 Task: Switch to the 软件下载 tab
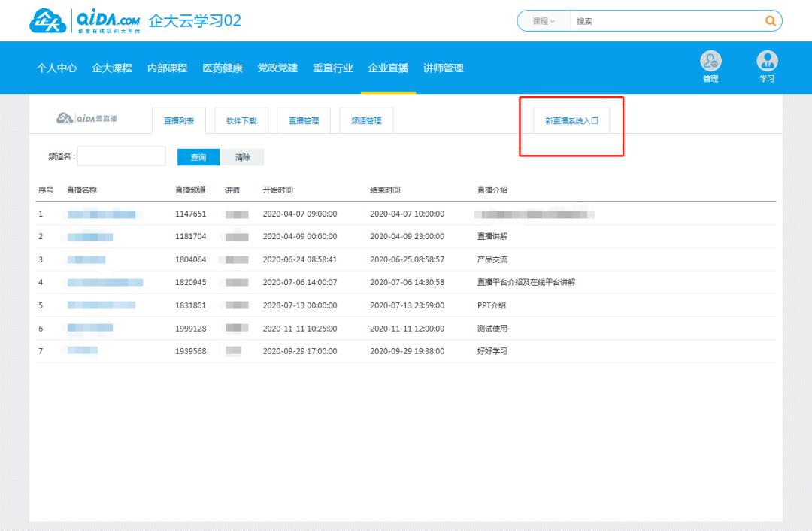coord(241,120)
